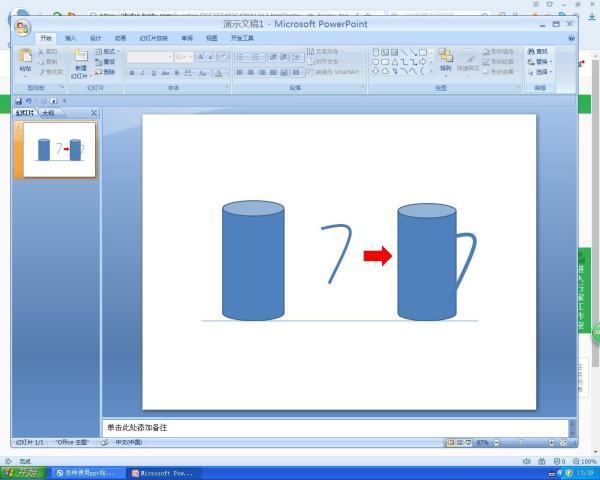Click the Office button logo
Image resolution: width=600 pixels, height=480 pixels.
pos(22,27)
